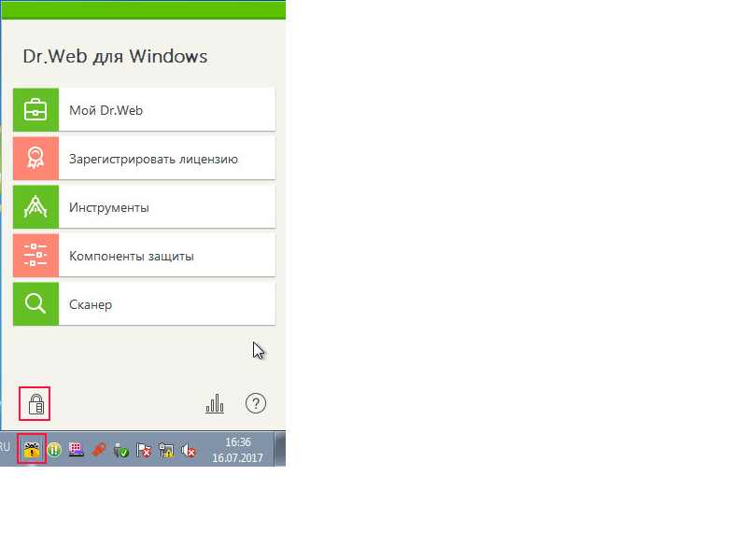This screenshot has height=560, width=747.
Task: Click the Show desktop strip
Action: [x=279, y=449]
